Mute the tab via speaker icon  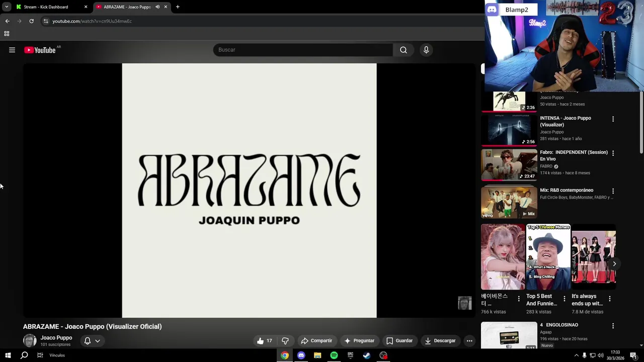point(157,7)
